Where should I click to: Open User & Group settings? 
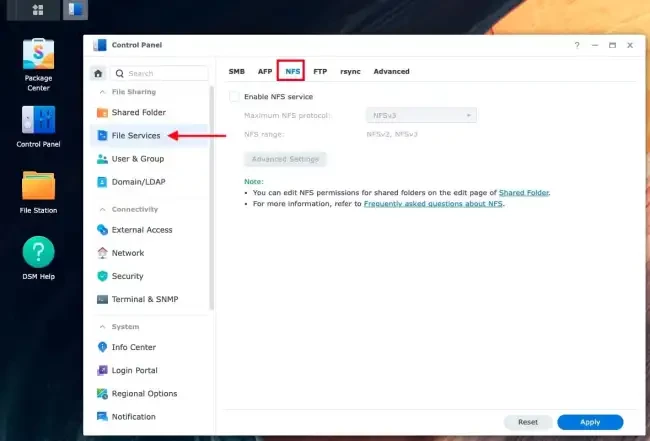click(149, 159)
